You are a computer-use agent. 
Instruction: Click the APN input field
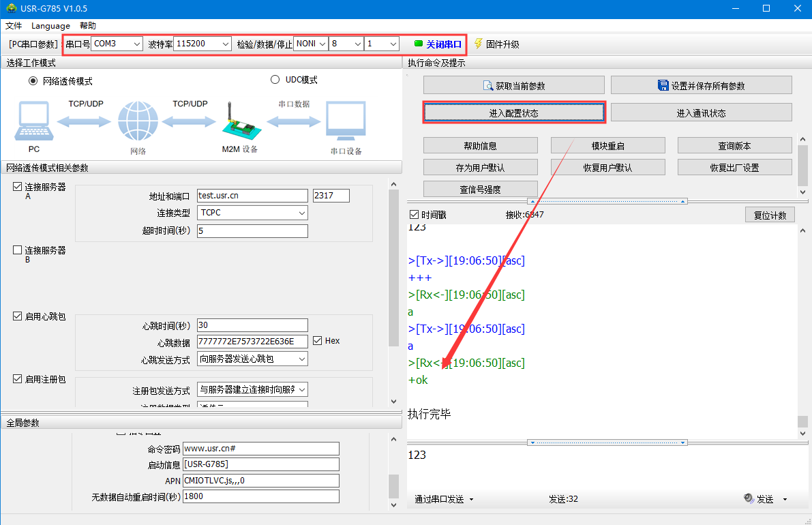[x=260, y=481]
